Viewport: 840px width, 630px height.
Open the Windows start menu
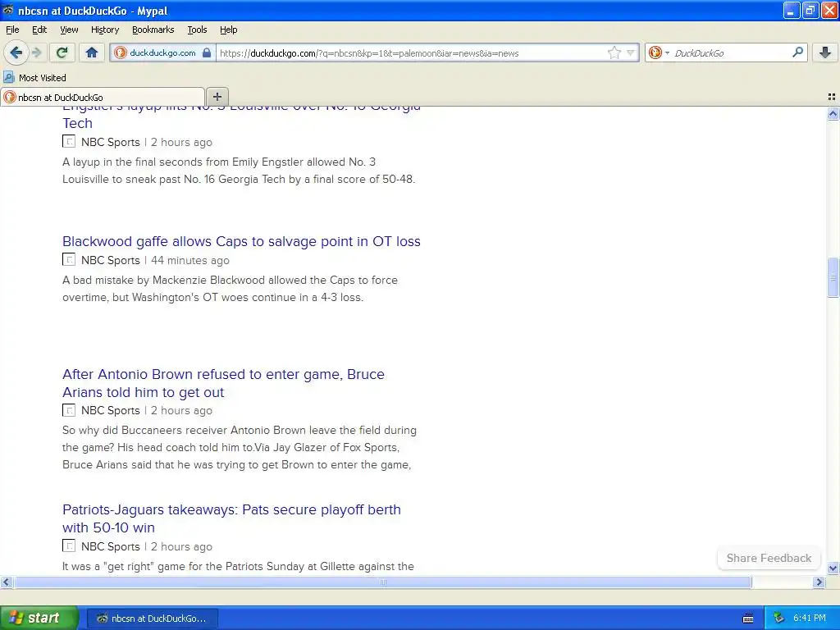tap(39, 618)
